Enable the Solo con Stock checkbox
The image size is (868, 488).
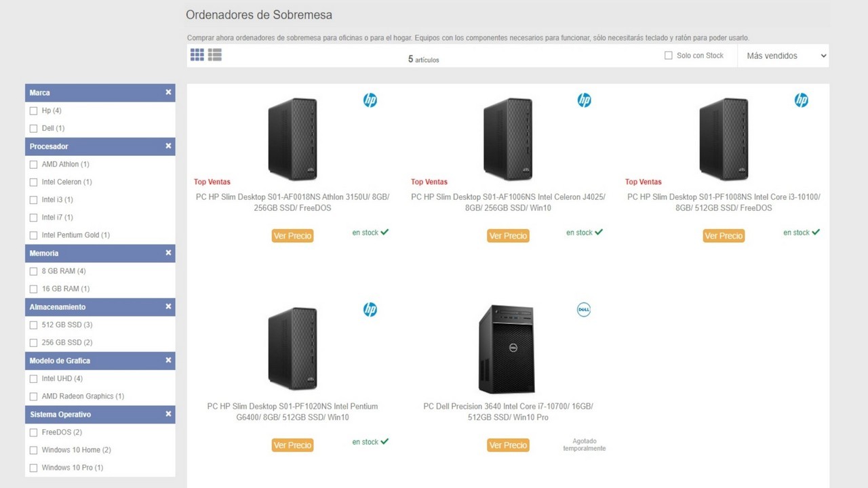(669, 56)
